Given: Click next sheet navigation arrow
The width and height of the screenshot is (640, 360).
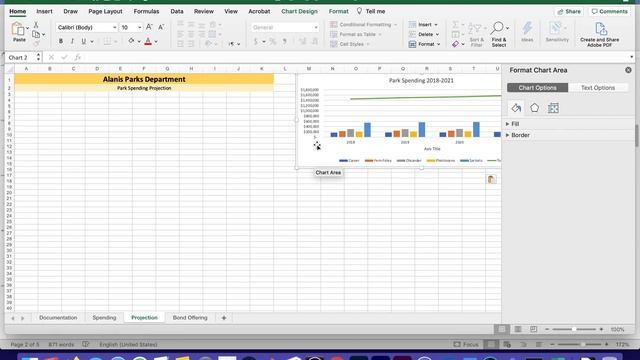Looking at the screenshot, I should point(22,318).
